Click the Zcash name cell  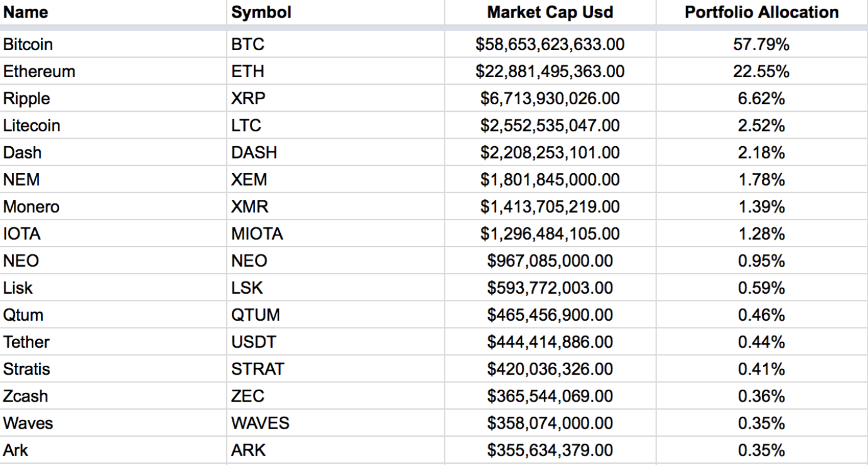[26, 397]
